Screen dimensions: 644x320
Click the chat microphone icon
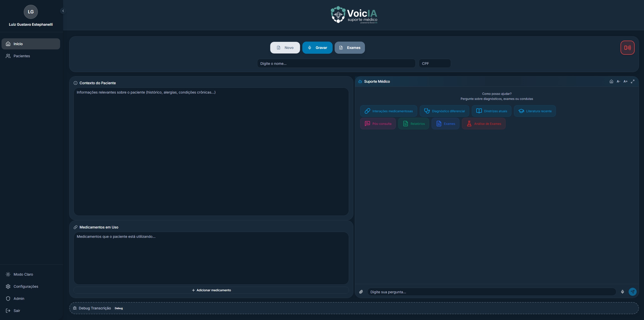(623, 292)
